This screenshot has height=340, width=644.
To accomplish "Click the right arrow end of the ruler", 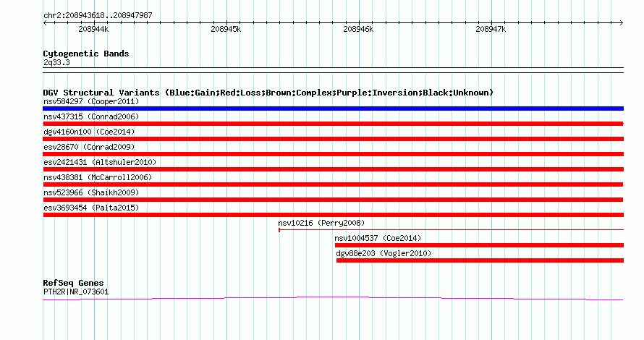I will (x=622, y=23).
